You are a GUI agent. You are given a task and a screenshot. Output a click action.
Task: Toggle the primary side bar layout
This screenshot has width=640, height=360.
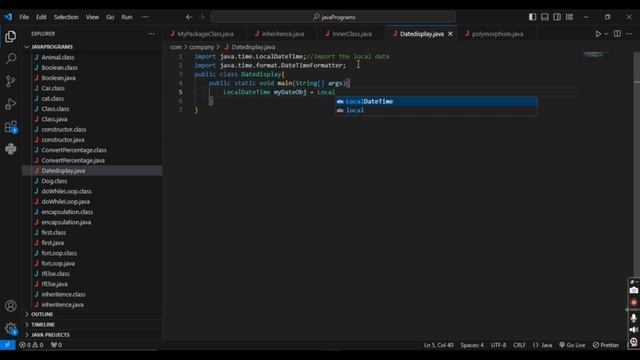pos(532,17)
